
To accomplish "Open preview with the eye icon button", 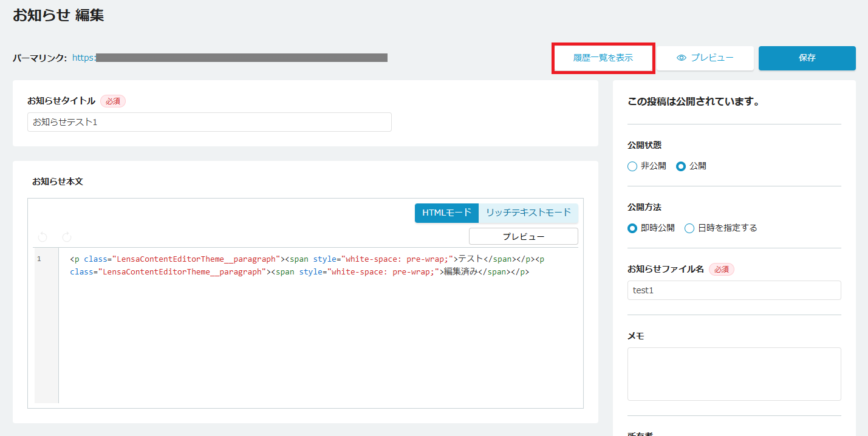I will [x=705, y=58].
